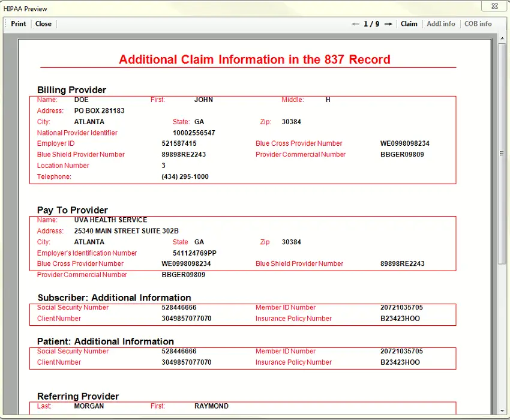Image resolution: width=510 pixels, height=420 pixels.
Task: Click the empty scrollbar track below thumb
Action: point(503,335)
